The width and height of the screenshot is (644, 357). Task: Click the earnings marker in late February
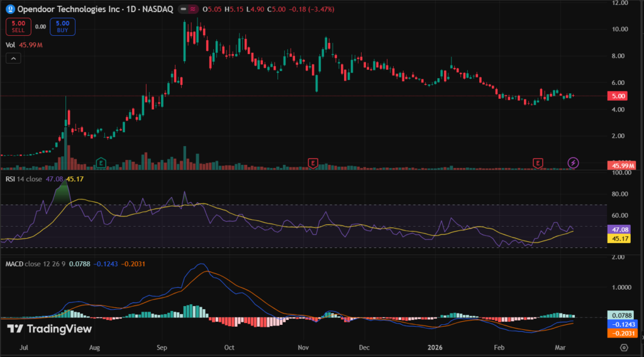pos(538,163)
